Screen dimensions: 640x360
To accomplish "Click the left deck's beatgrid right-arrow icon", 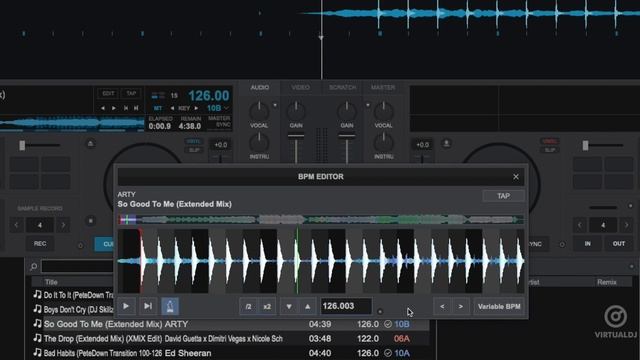I will 114,108.
